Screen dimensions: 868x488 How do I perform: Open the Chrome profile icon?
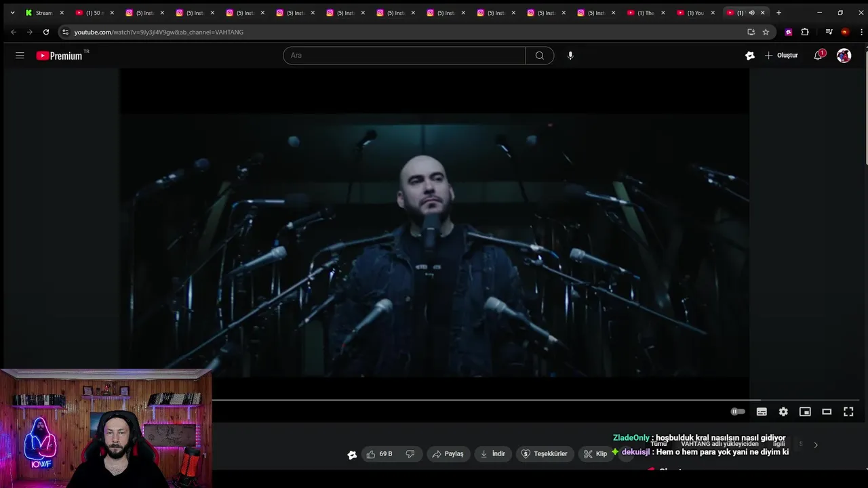pos(845,32)
